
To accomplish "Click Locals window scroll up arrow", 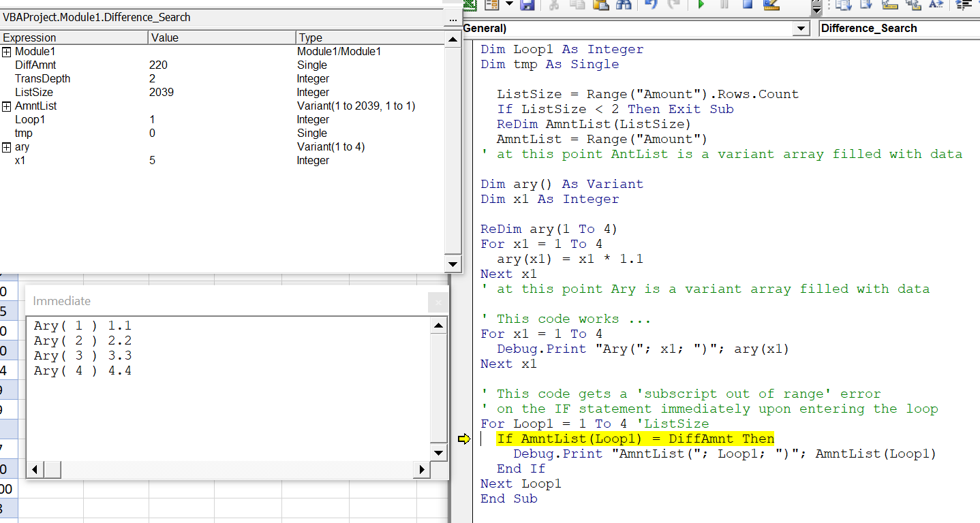I will 453,39.
